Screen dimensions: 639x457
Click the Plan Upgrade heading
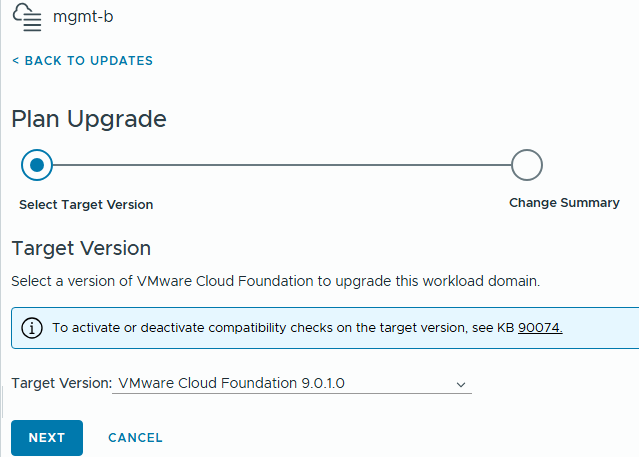click(89, 119)
